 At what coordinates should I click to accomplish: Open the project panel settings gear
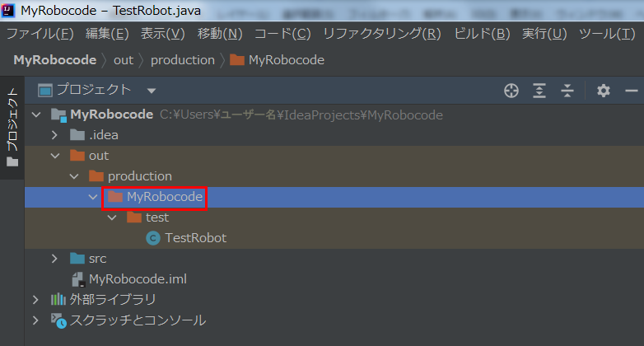click(604, 91)
